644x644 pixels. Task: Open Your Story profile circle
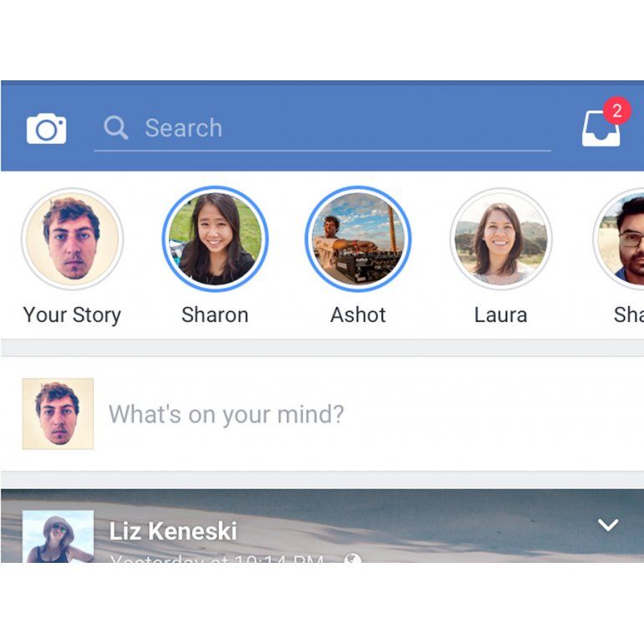[x=72, y=238]
